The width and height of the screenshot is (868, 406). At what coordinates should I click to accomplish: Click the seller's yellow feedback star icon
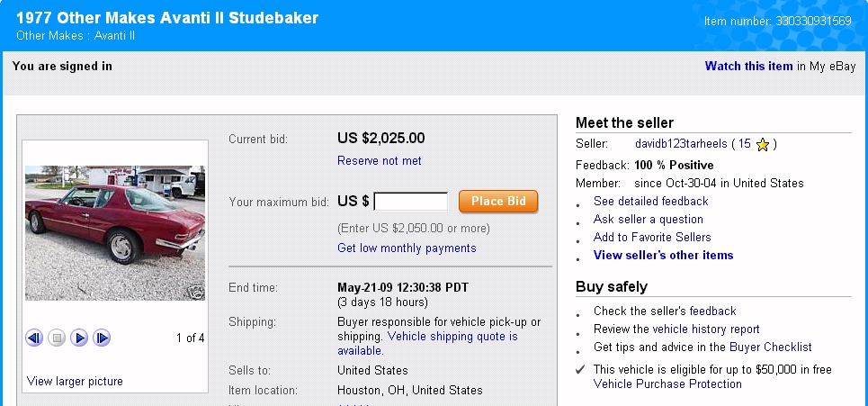[x=763, y=144]
